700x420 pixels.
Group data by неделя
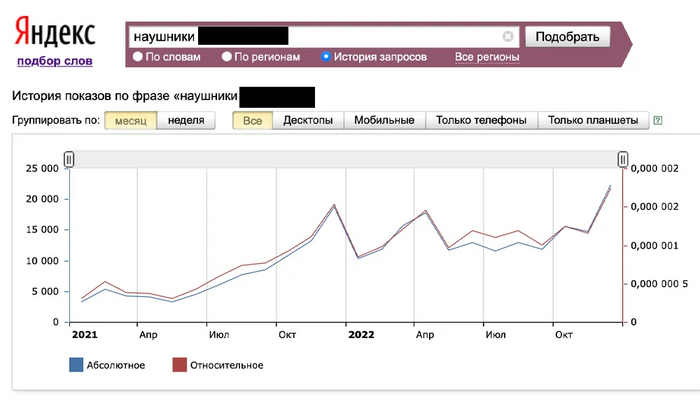click(x=186, y=120)
